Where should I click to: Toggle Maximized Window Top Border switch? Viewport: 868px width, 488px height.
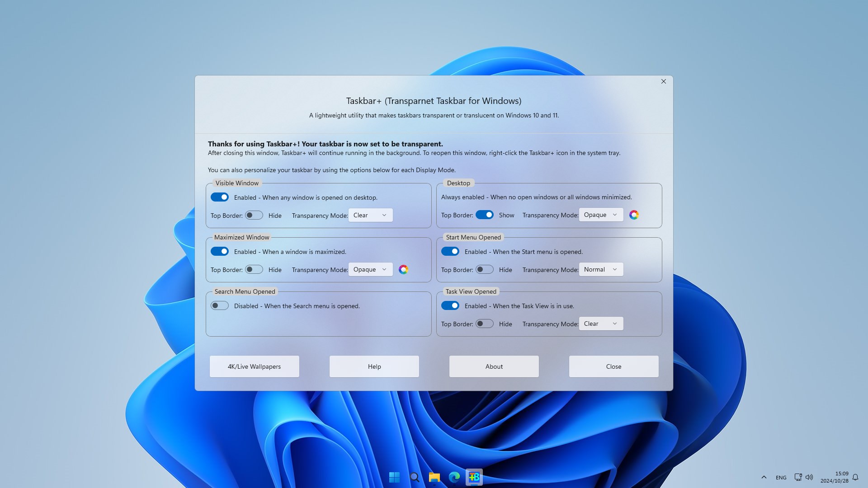pos(254,269)
